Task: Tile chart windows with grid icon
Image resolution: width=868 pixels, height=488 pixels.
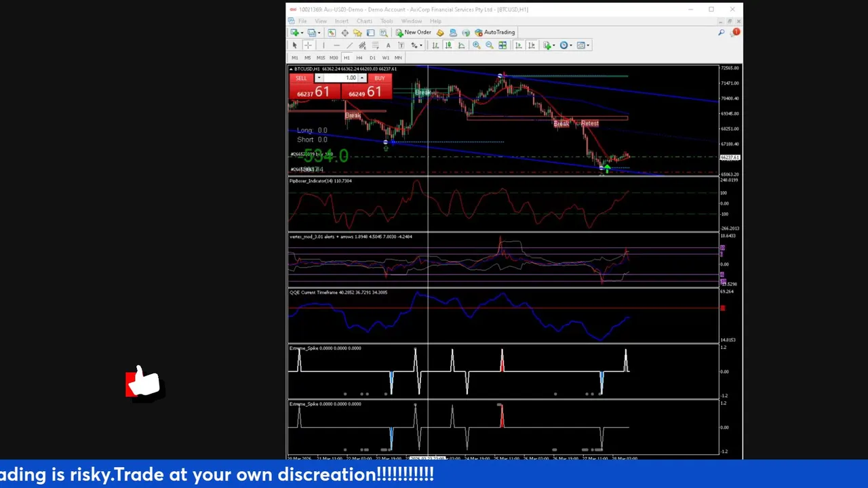Action: tap(502, 45)
